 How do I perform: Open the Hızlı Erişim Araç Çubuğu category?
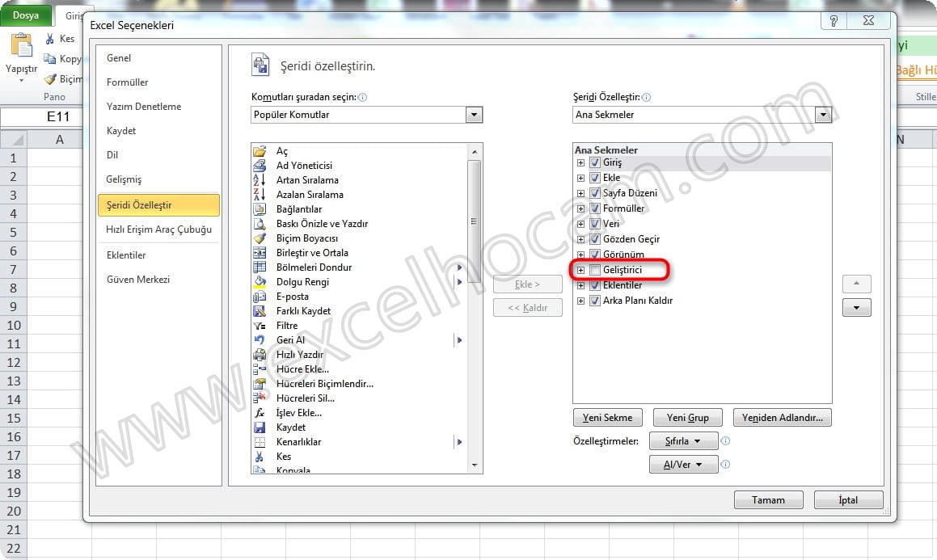point(158,229)
